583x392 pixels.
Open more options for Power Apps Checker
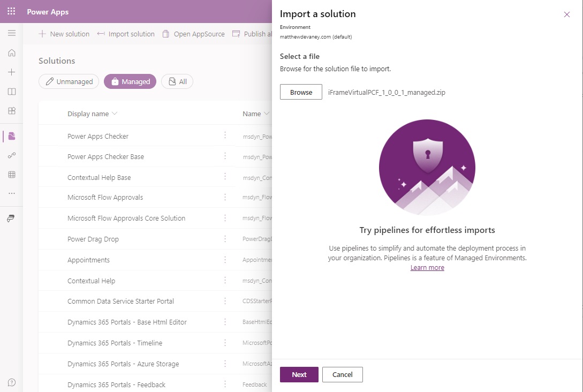click(225, 136)
